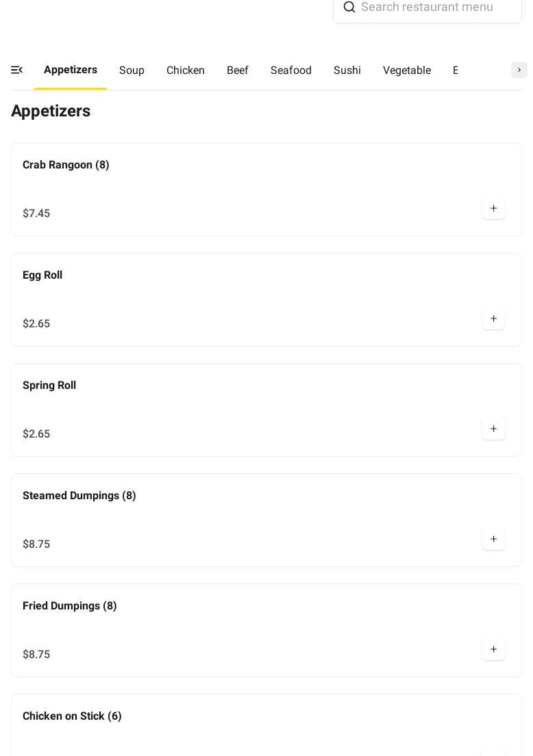Go to the Seafood tab
533x756 pixels.
291,71
